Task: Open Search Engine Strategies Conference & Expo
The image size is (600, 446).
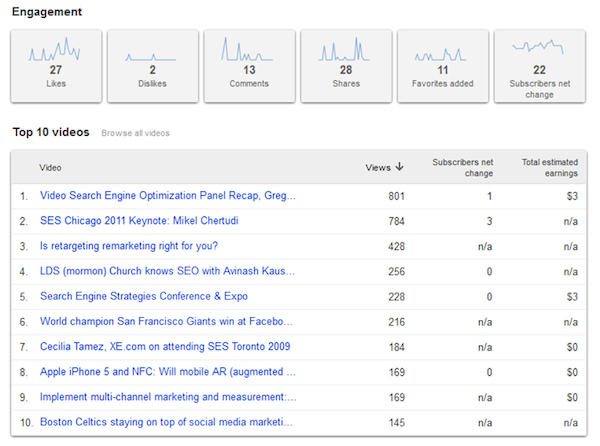Action: (144, 296)
